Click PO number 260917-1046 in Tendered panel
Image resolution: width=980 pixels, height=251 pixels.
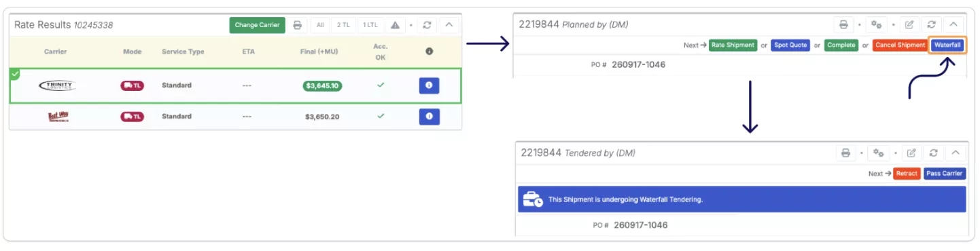click(x=640, y=225)
